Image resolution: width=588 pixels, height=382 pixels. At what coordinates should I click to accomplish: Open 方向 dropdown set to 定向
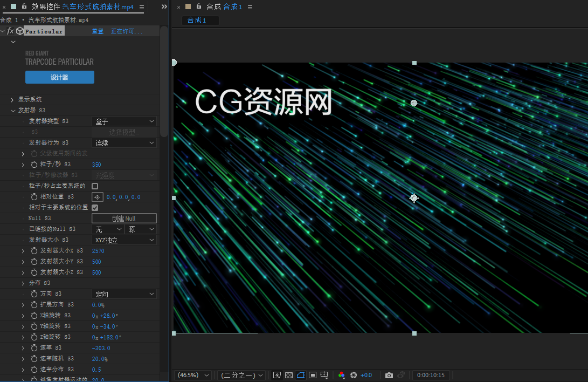coord(124,294)
